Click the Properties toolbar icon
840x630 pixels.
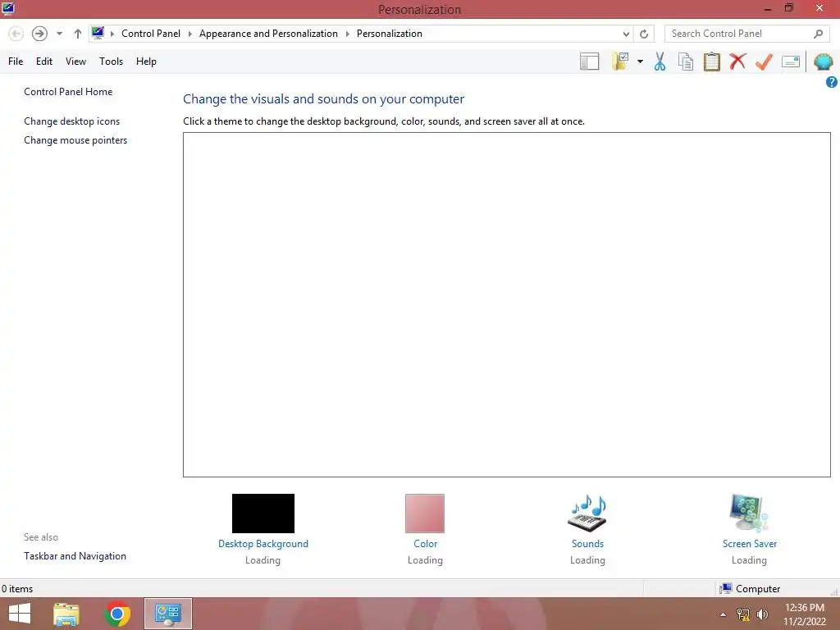click(791, 62)
